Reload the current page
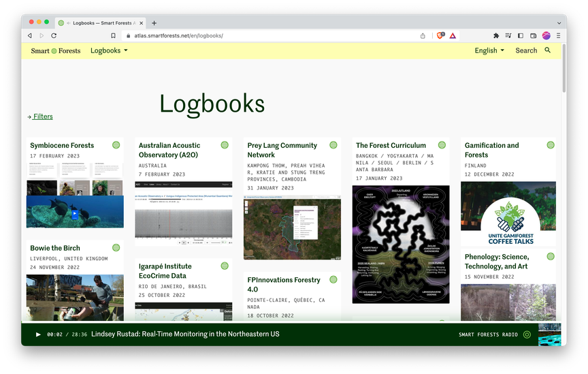The image size is (588, 374). coord(54,35)
